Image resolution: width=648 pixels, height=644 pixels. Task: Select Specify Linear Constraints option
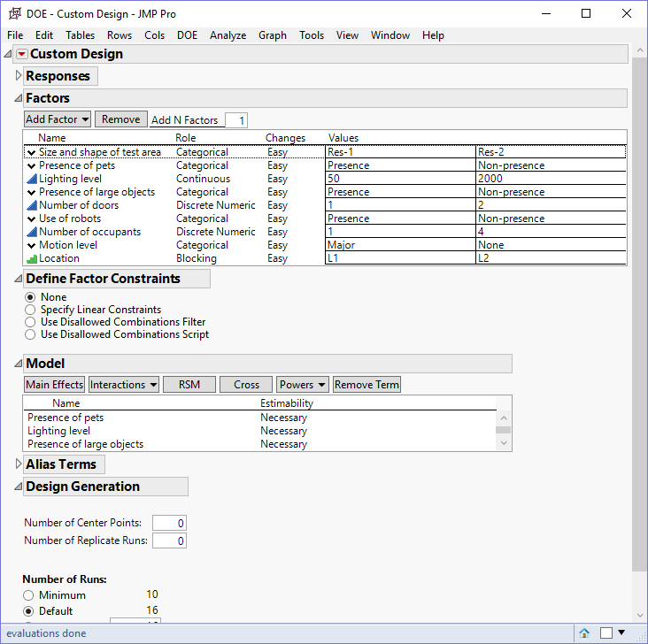pos(31,310)
